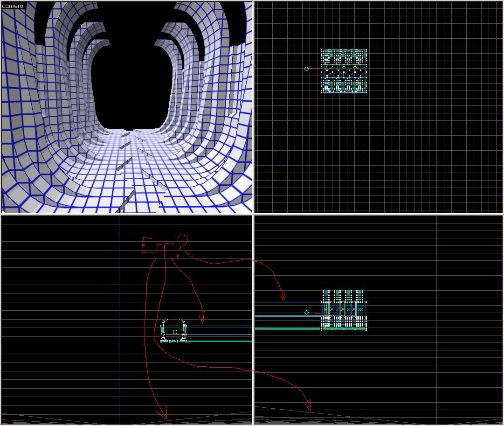504x426 pixels.
Task: Select the brush group in bottom-right grid view
Action: 344,310
